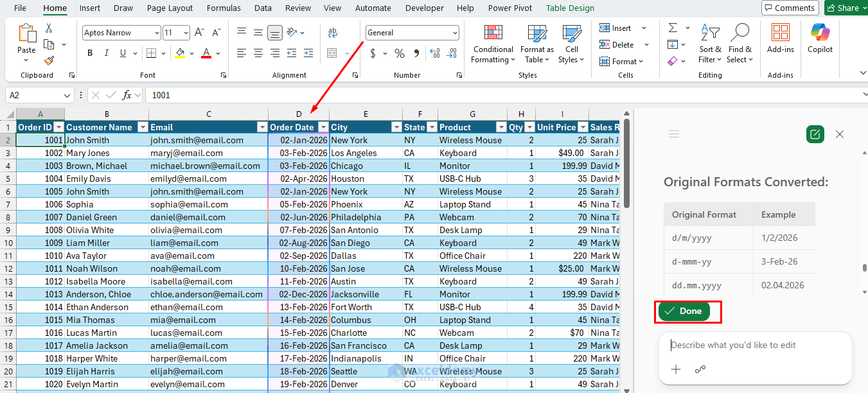Click Clear eraser icon in Editing
This screenshot has height=393, width=868.
click(x=673, y=61)
